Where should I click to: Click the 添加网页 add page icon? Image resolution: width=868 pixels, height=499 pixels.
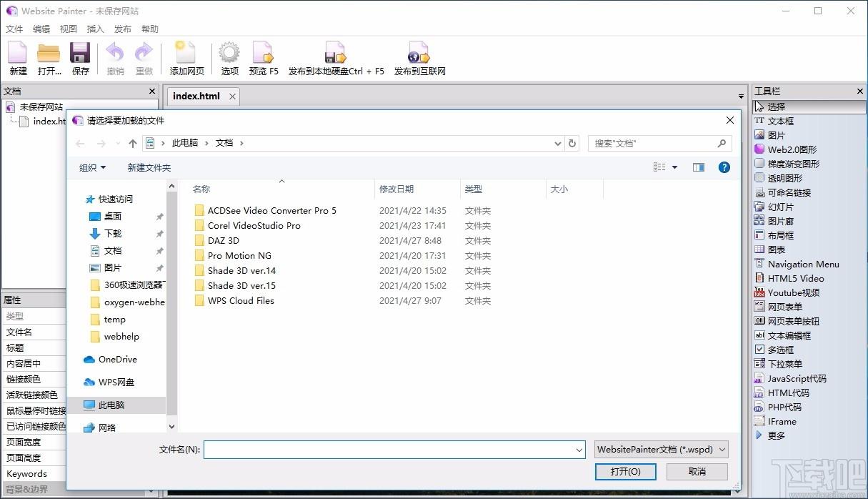tap(186, 53)
